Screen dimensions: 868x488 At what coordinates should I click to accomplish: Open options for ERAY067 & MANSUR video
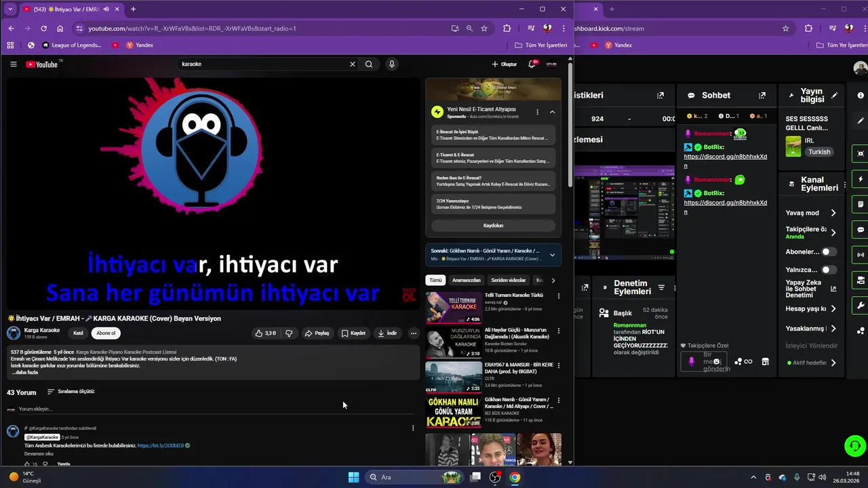point(559,365)
